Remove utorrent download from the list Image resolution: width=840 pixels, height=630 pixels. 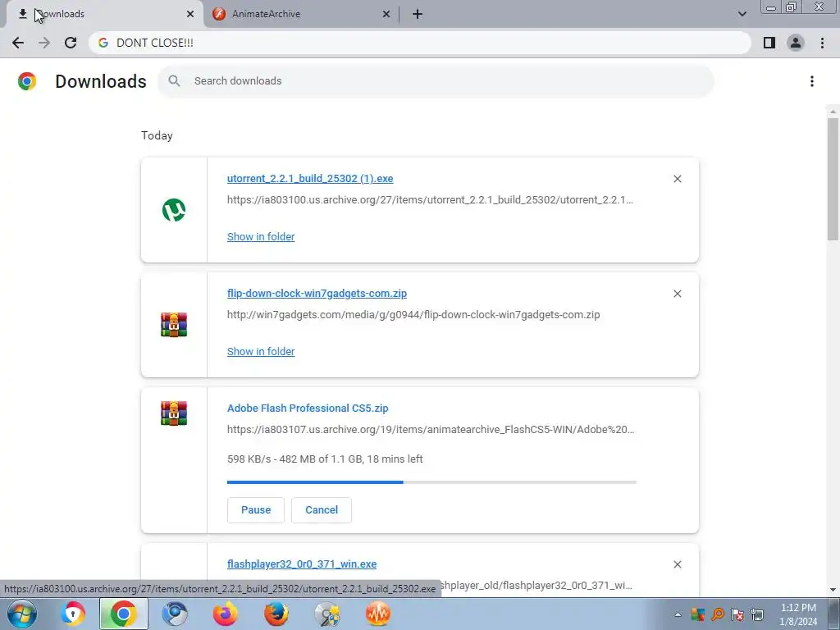(x=677, y=179)
